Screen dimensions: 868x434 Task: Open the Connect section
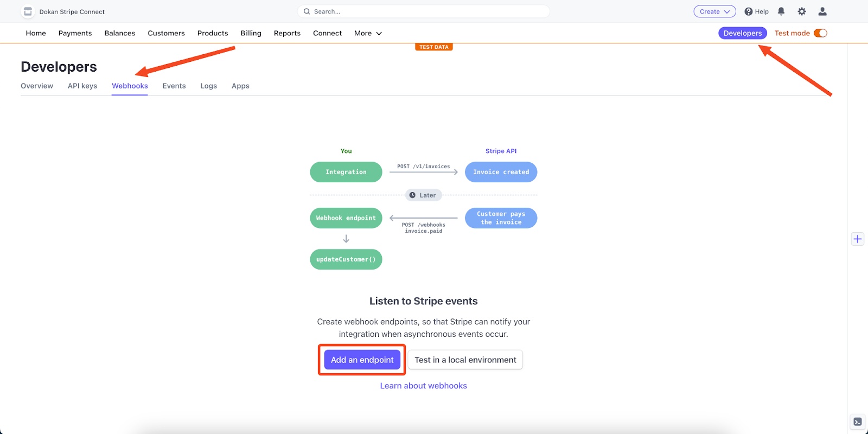(x=327, y=33)
